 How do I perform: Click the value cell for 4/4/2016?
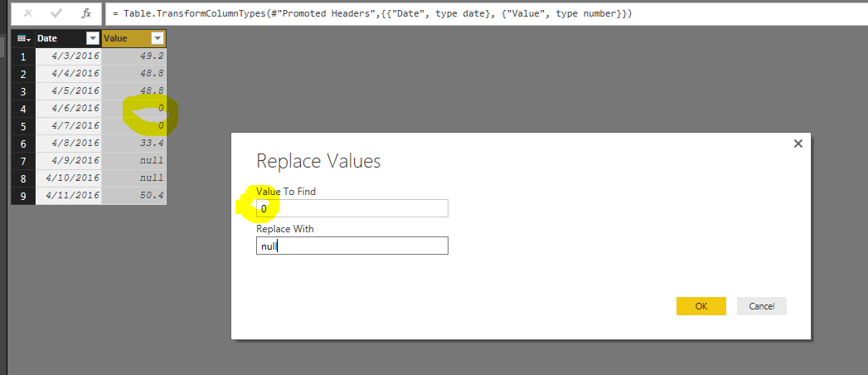(134, 74)
